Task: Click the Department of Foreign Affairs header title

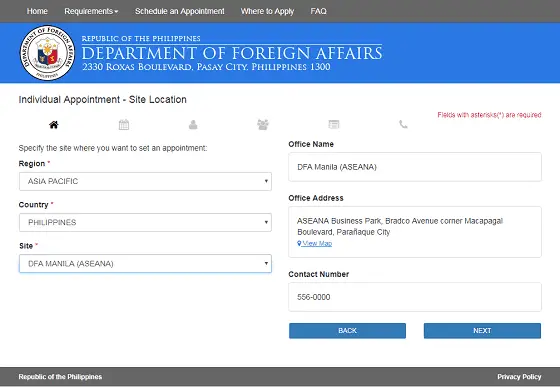Action: pos(232,53)
